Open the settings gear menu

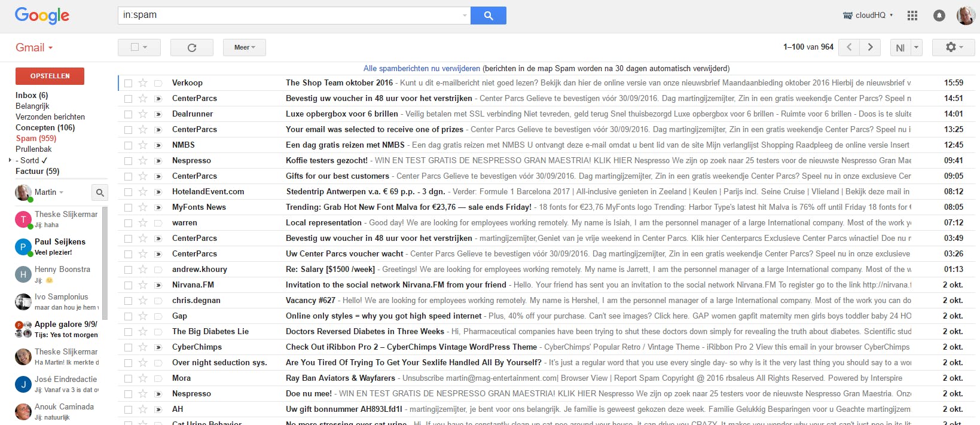click(x=953, y=47)
